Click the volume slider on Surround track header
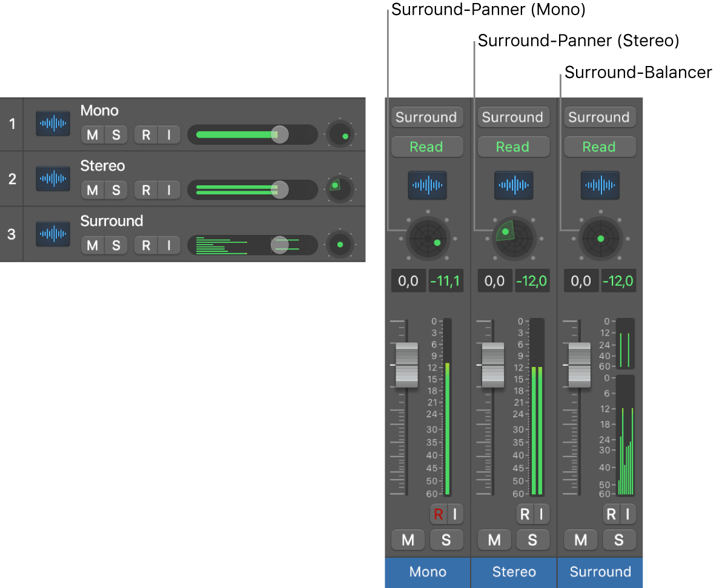Viewport: 722px width, 588px height. 253,245
